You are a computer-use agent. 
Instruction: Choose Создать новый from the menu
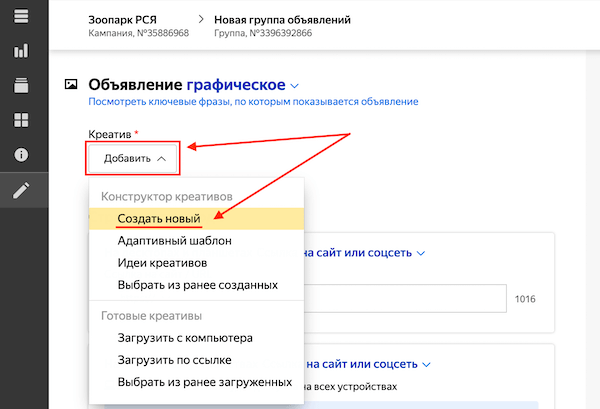[x=159, y=219]
